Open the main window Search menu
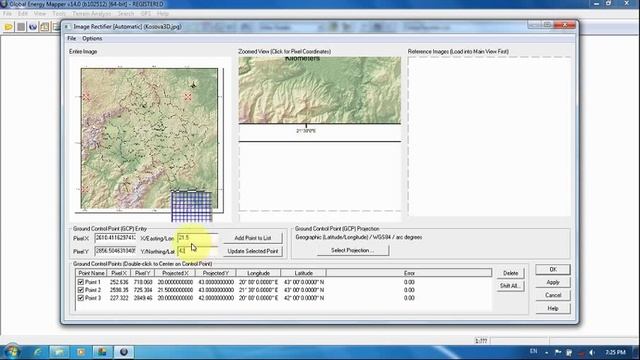640x360 pixels. pyautogui.click(x=126, y=13)
